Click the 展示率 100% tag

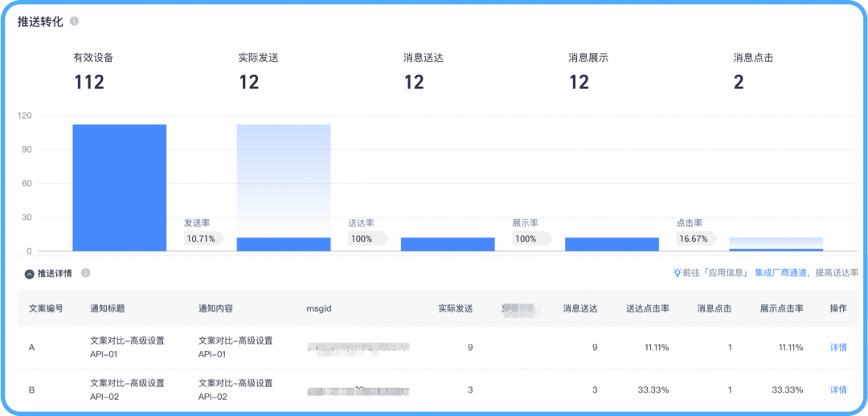pos(532,239)
